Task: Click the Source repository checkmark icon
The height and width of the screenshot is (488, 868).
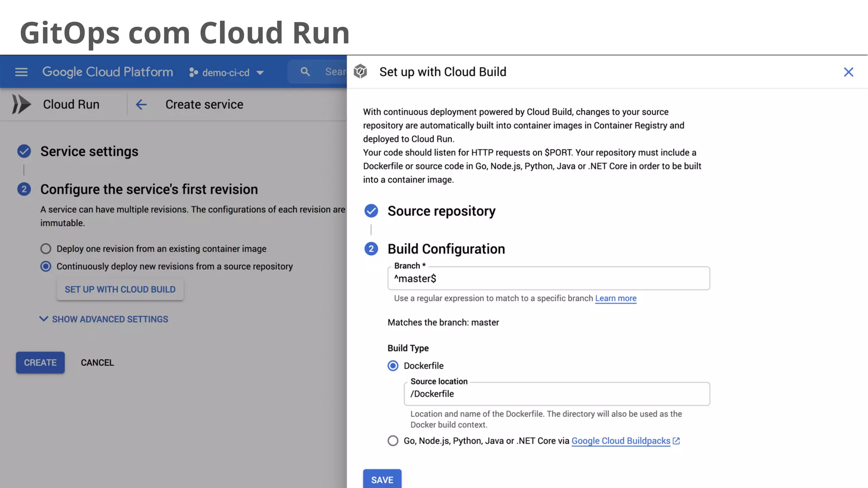Action: [x=371, y=211]
